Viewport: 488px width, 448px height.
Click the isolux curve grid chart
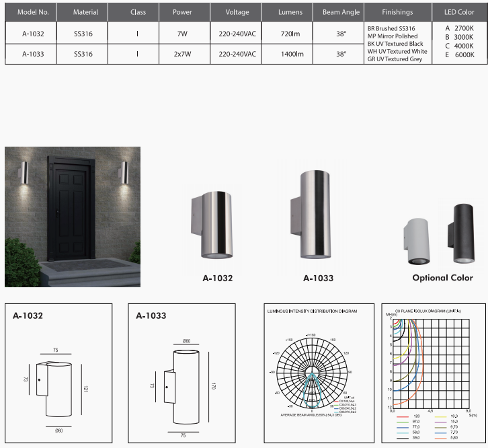pos(431,363)
